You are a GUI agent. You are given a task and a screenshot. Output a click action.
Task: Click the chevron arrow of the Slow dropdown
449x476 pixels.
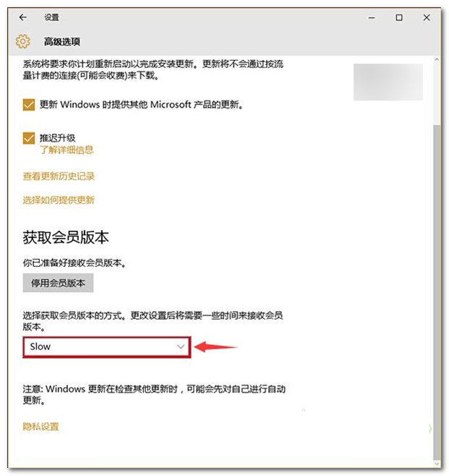[x=181, y=347]
